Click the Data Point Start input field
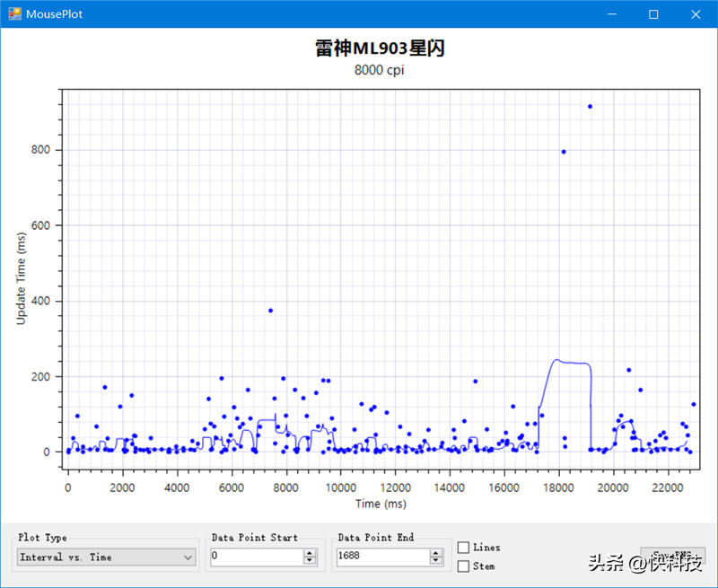This screenshot has height=588, width=718. pos(257,557)
